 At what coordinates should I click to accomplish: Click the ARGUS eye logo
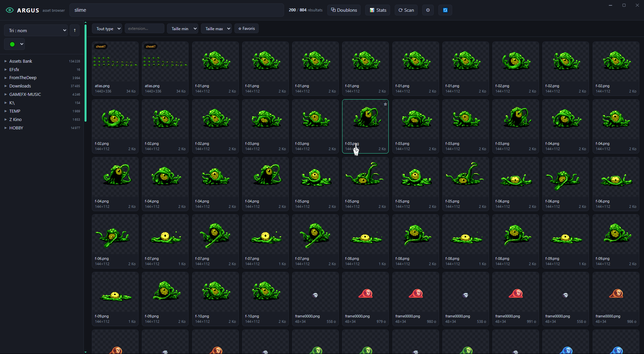coord(10,10)
